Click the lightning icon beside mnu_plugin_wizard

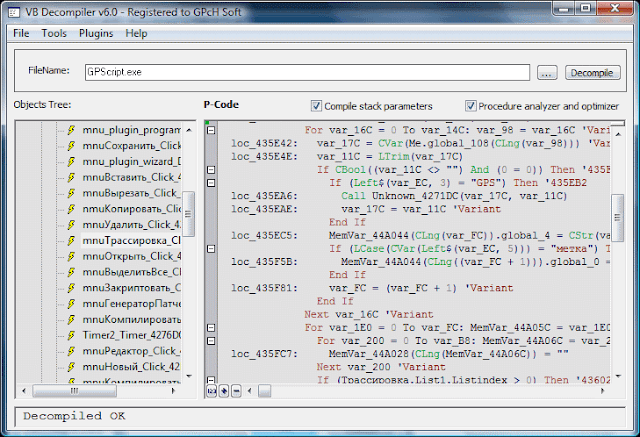pyautogui.click(x=71, y=162)
